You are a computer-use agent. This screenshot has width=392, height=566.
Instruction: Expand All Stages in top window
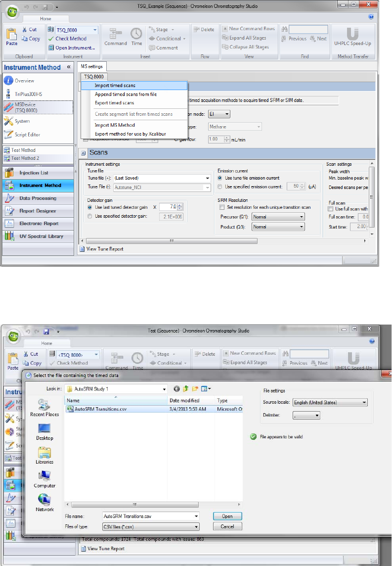pyautogui.click(x=244, y=38)
